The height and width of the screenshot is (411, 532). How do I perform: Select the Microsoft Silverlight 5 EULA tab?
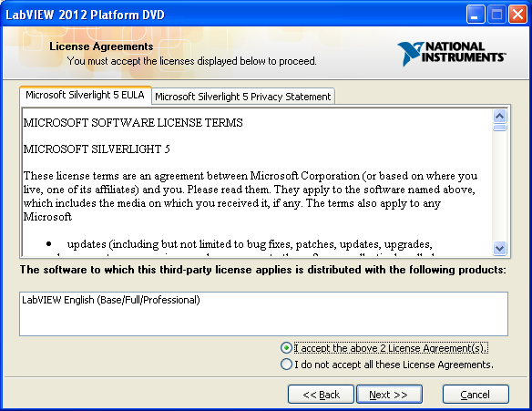[86, 95]
